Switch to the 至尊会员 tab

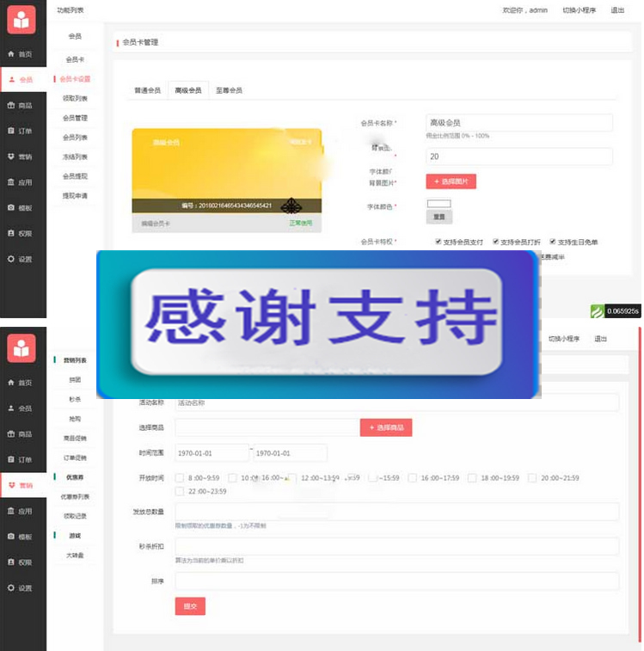click(229, 90)
